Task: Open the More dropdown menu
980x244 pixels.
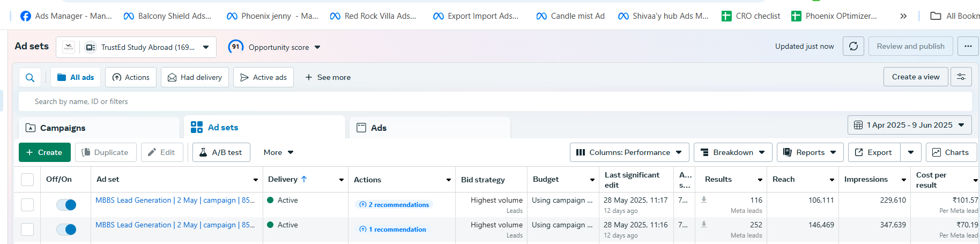Action: pos(278,152)
